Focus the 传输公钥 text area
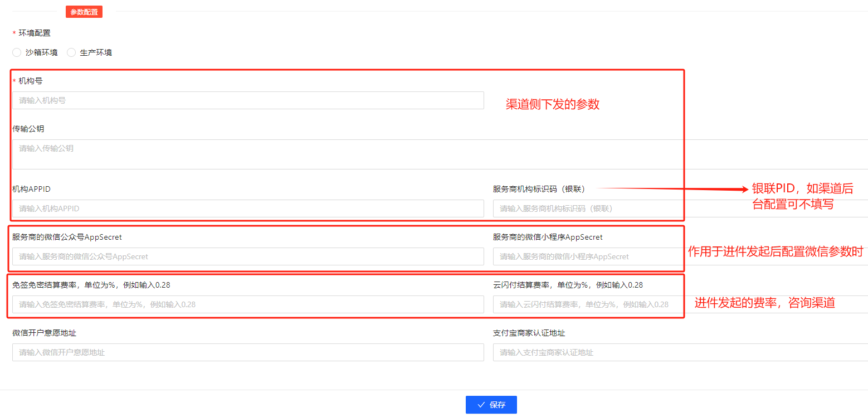Viewport: 868px width, 417px height. 435,154
